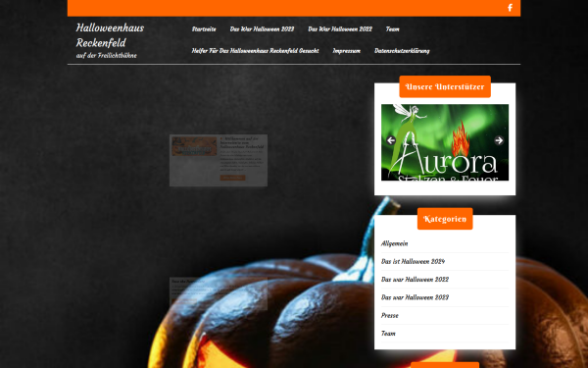The width and height of the screenshot is (588, 368).
Task: Select the Presse category
Action: [x=390, y=316]
